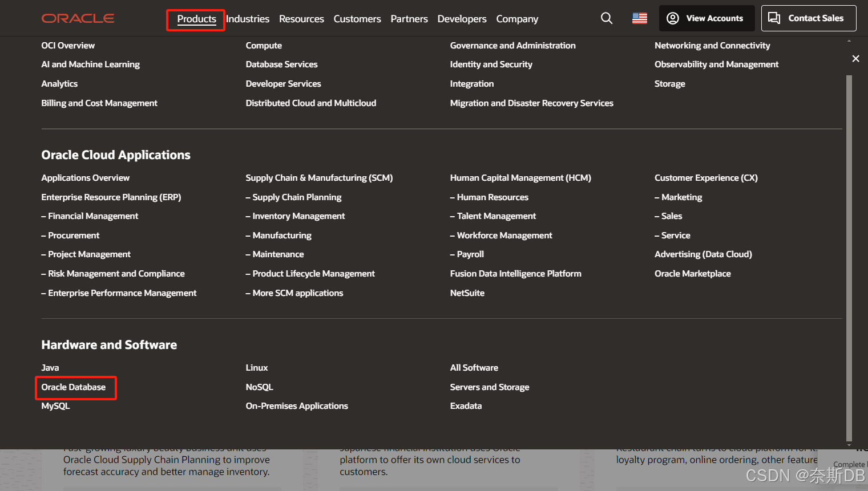Select the Storage link
868x491 pixels.
pyautogui.click(x=670, y=84)
